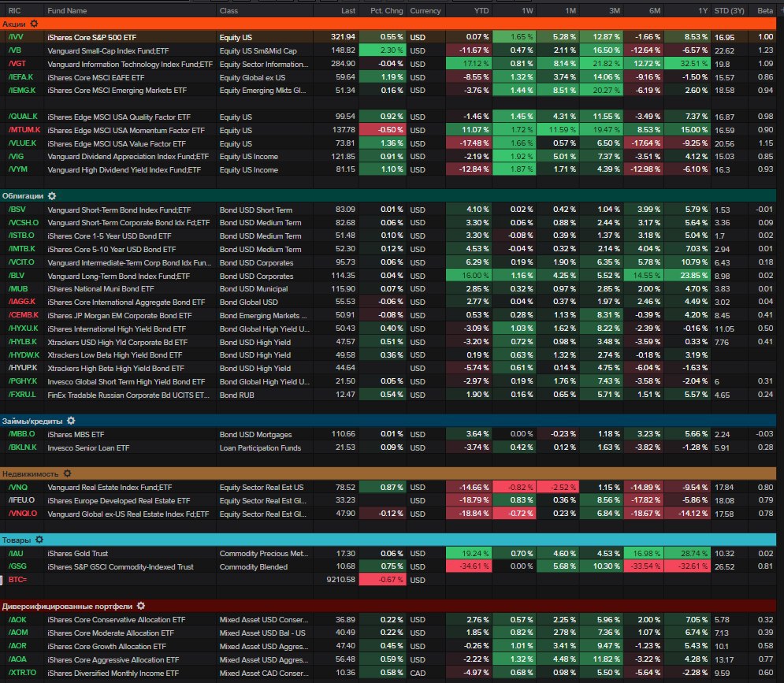Select iShares MBS ETF fund name

point(76,435)
